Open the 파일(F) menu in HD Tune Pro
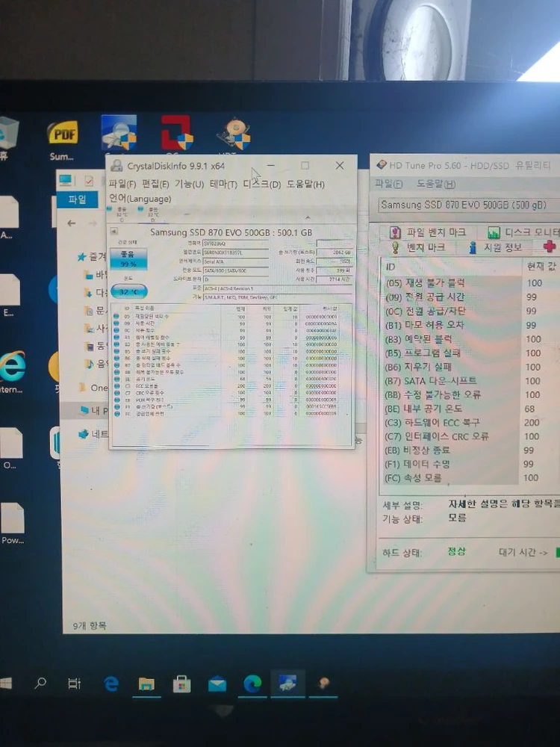Viewport: 560px width, 747px height. [388, 184]
